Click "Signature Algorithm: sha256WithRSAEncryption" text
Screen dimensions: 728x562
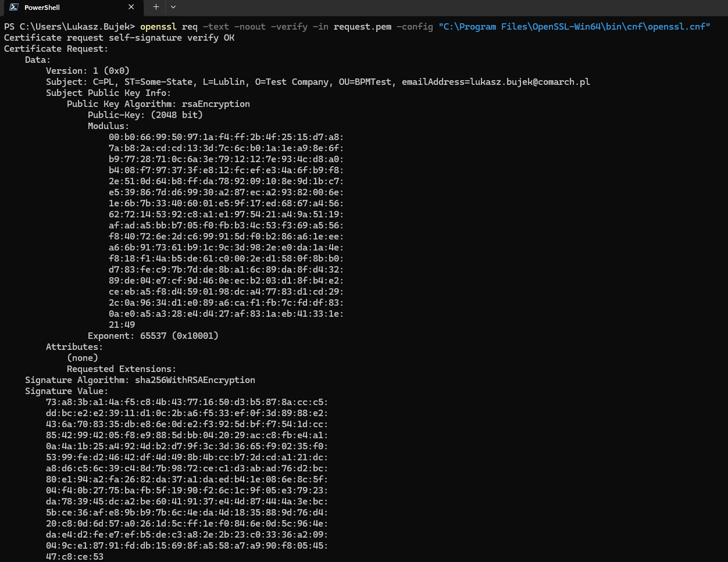pos(140,380)
